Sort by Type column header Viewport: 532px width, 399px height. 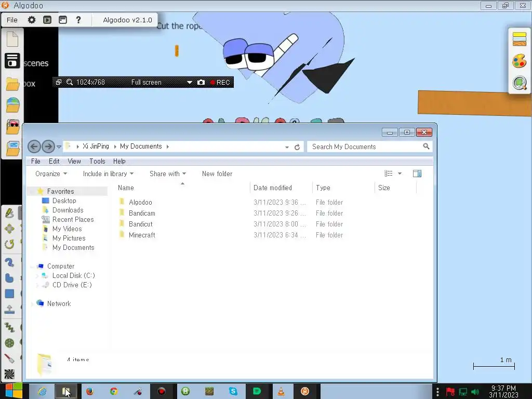pyautogui.click(x=343, y=188)
